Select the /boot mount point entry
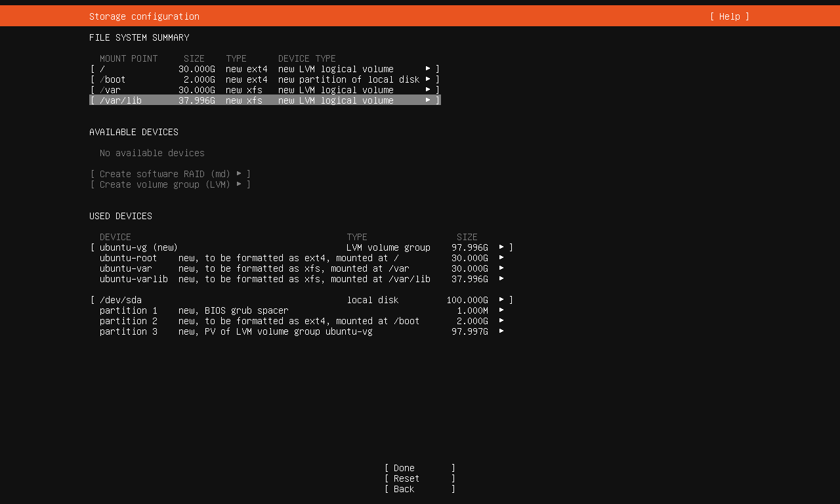This screenshot has height=504, width=840. [264, 79]
